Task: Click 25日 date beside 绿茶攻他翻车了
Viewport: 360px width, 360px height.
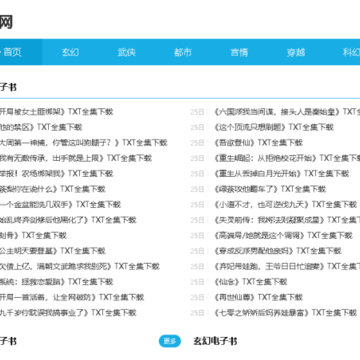Action: pyautogui.click(x=197, y=189)
